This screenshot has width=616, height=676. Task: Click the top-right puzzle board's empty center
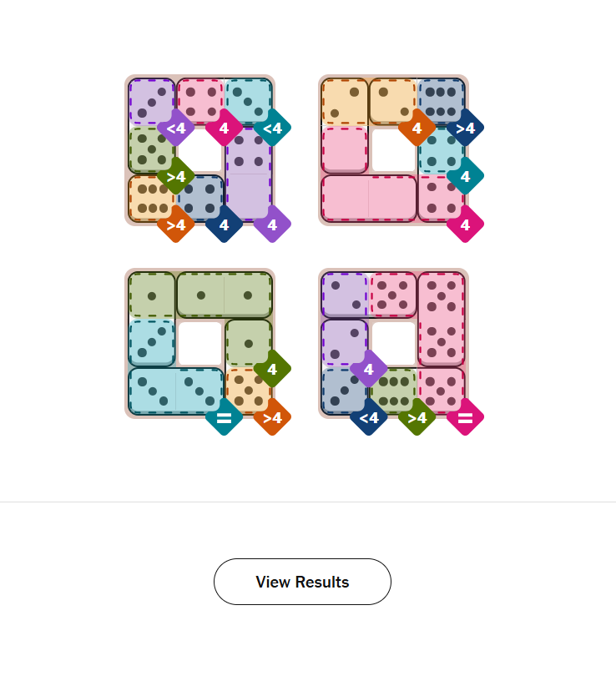pyautogui.click(x=393, y=150)
